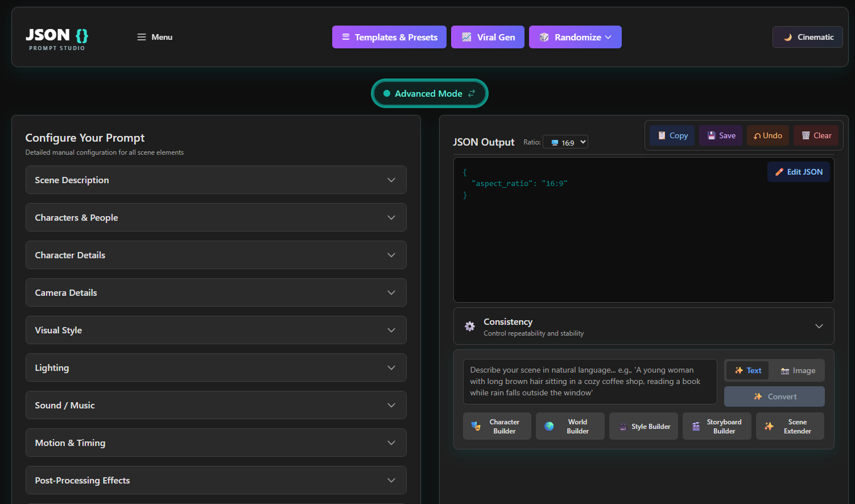Expand the Consistency settings panel
This screenshot has height=504, width=855.
pyautogui.click(x=643, y=326)
